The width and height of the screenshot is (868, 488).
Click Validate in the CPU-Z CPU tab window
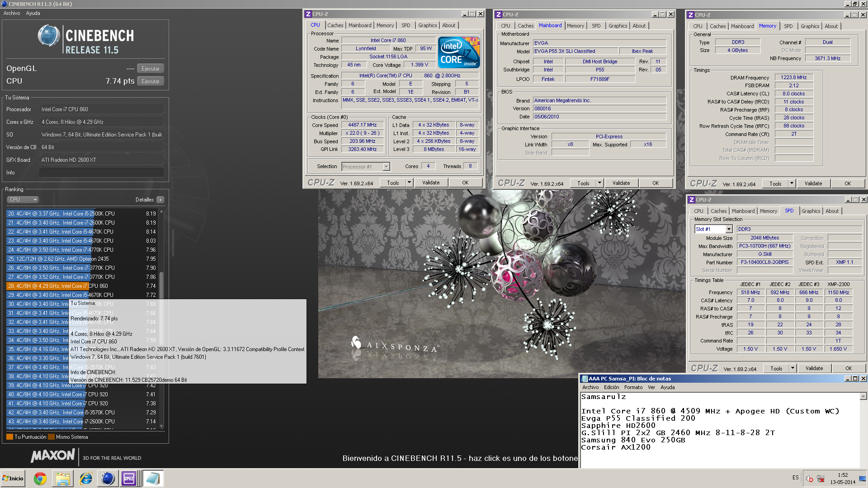[431, 183]
